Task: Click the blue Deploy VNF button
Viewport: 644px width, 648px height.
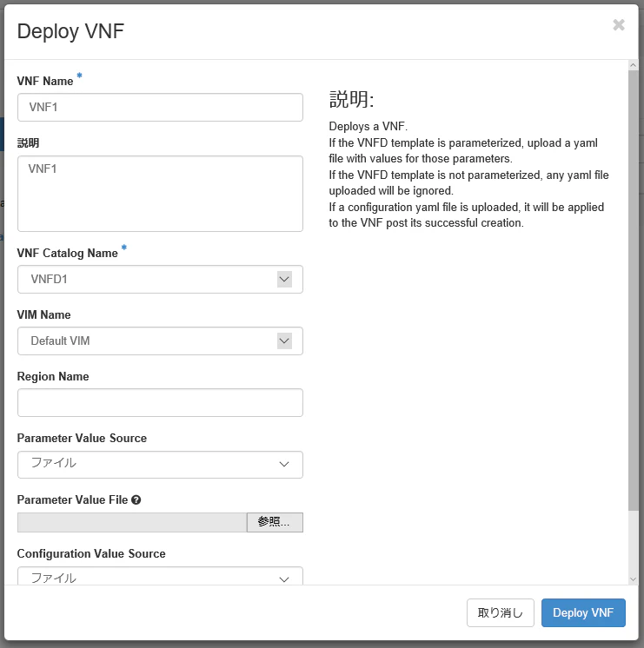Action: click(x=583, y=613)
